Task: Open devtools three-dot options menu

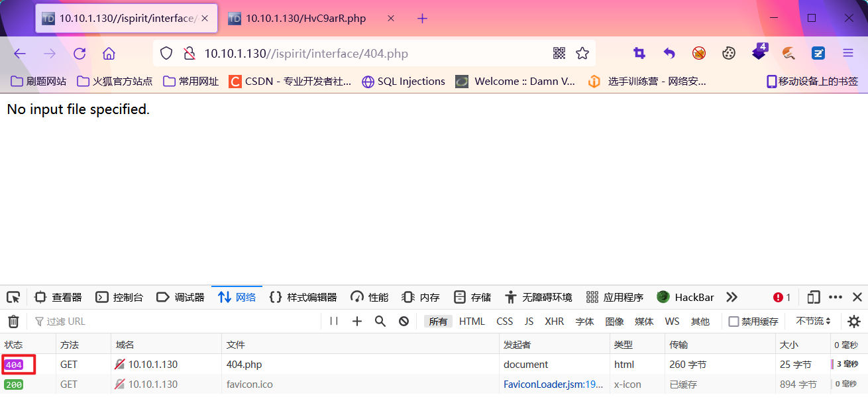Action: pyautogui.click(x=836, y=297)
